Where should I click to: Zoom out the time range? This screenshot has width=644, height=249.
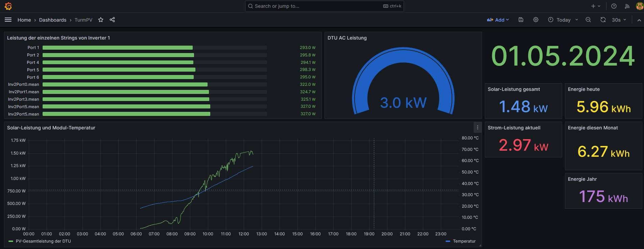click(588, 20)
